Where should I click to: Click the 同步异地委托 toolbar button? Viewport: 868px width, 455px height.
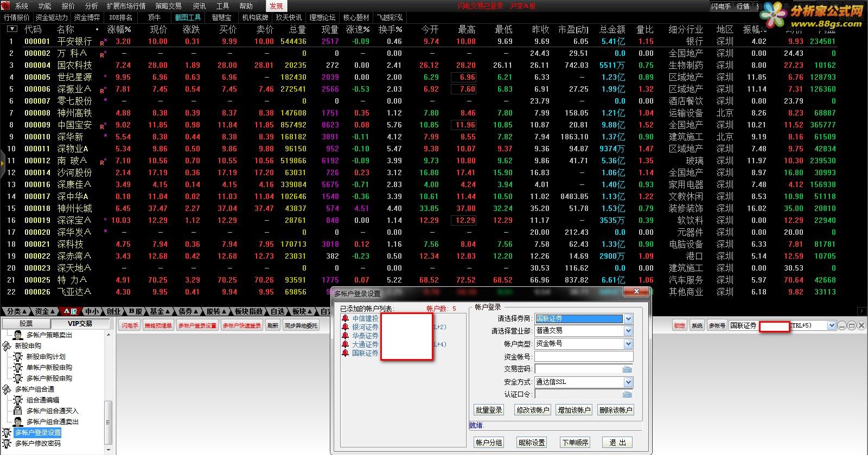[301, 325]
